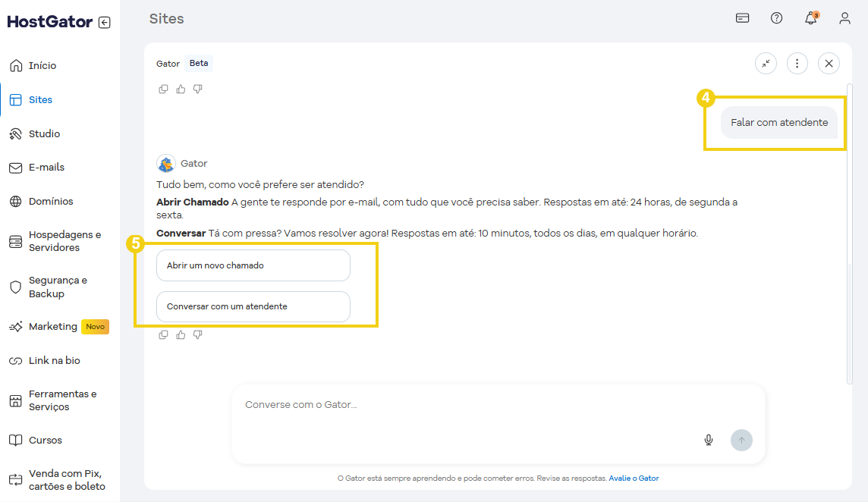The width and height of the screenshot is (868, 502).
Task: Click microphone icon in chat input
Action: click(709, 440)
